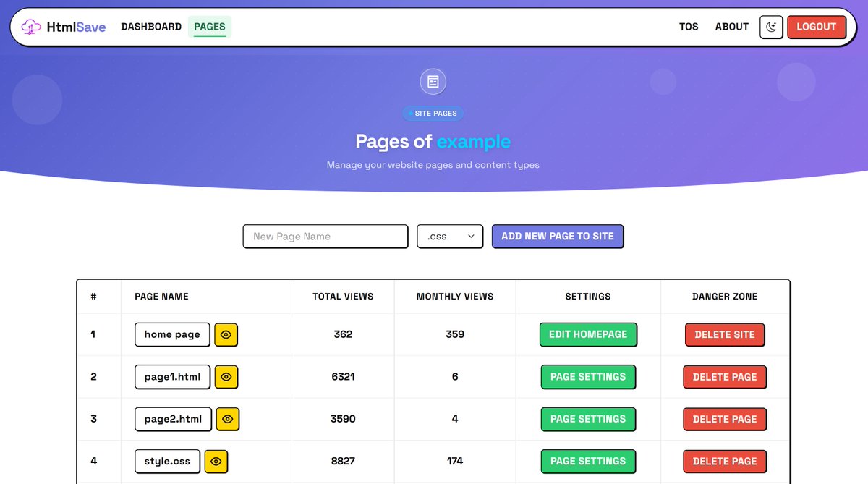This screenshot has width=868, height=484.
Task: Click total views value 6321
Action: [x=343, y=377]
